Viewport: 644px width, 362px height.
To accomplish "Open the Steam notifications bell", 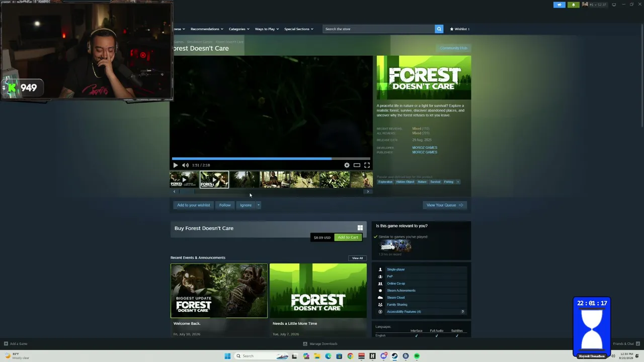I will (x=573, y=5).
